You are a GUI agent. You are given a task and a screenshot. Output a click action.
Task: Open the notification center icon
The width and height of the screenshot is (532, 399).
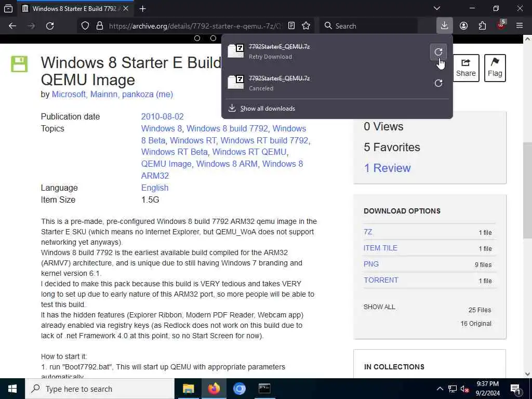pyautogui.click(x=516, y=389)
